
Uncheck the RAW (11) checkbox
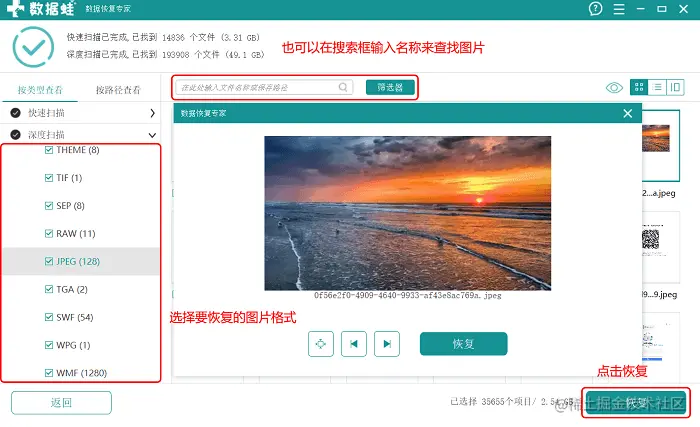(x=49, y=234)
